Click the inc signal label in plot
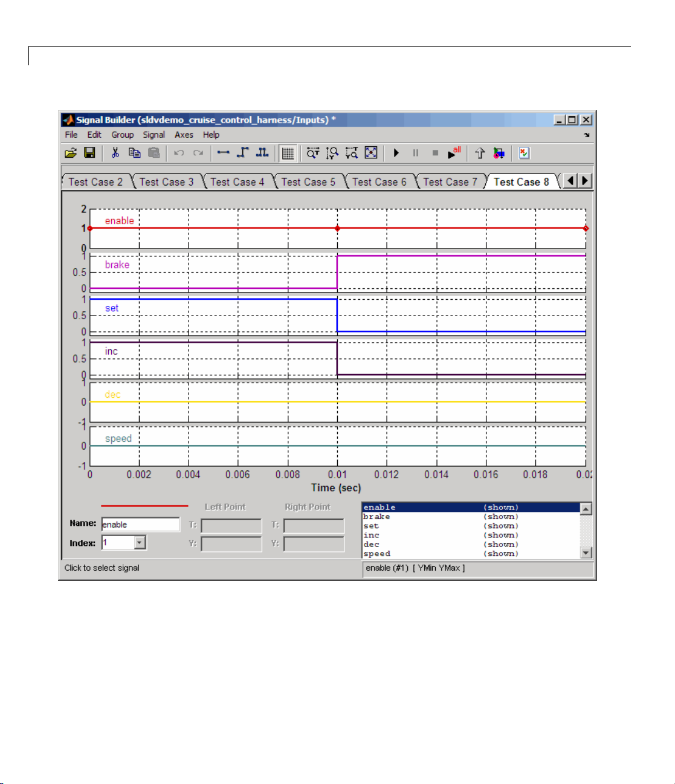675x784 pixels. (111, 351)
